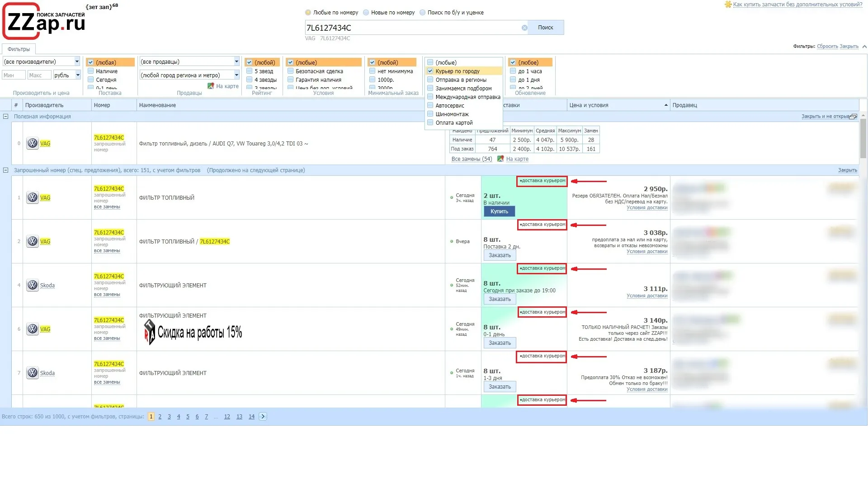
Task: Check 'Оплата картой' option
Action: (430, 122)
